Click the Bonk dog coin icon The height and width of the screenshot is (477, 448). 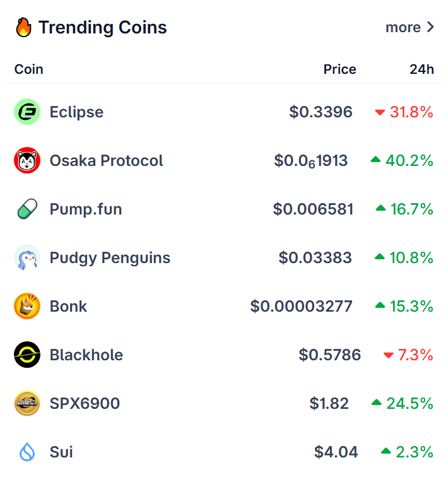(x=27, y=306)
